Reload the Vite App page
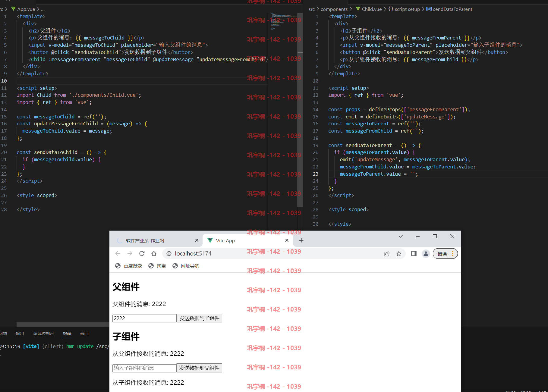Image resolution: width=548 pixels, height=392 pixels. tap(142, 254)
